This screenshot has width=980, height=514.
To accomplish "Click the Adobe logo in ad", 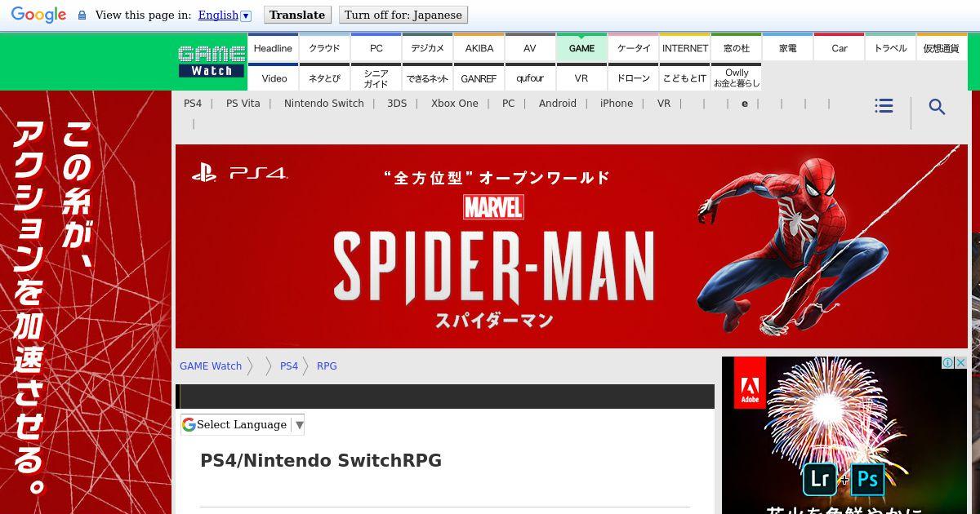I will point(750,383).
